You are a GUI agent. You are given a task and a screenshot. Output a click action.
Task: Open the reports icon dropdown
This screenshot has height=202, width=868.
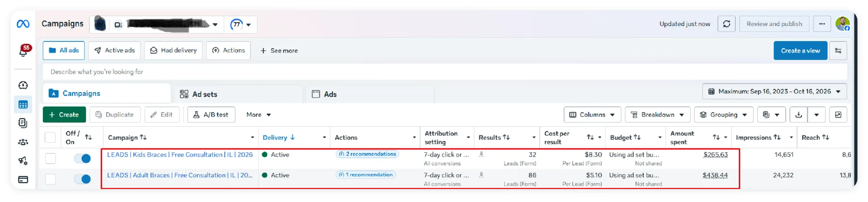coord(771,115)
